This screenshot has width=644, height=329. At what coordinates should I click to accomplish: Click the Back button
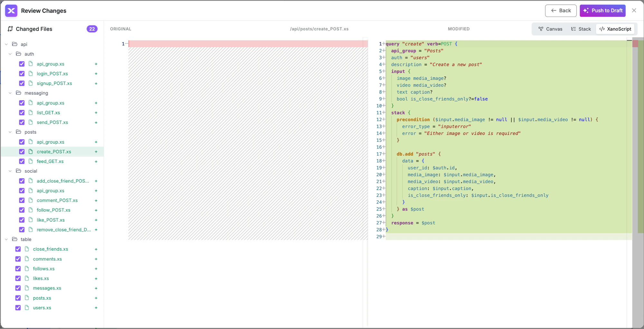click(x=561, y=11)
